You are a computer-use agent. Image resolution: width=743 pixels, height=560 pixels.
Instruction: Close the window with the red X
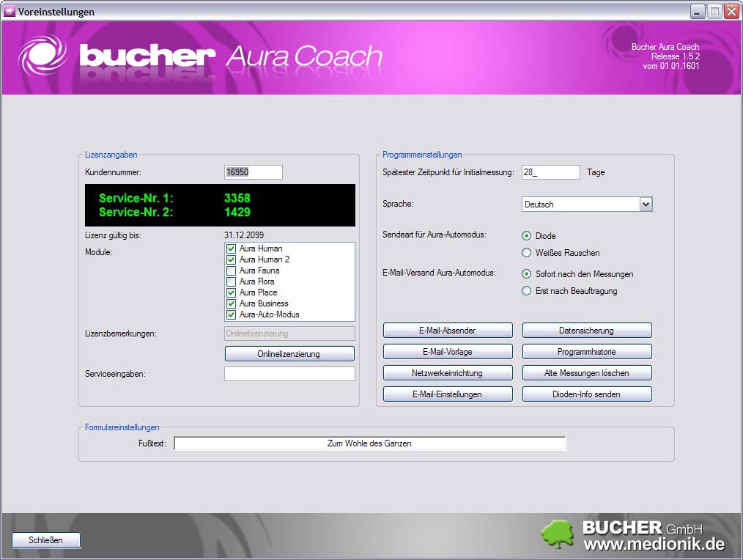click(731, 12)
